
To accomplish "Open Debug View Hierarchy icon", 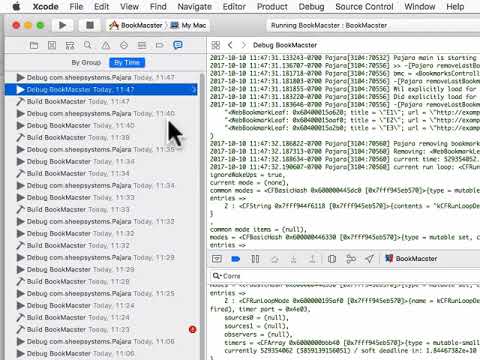I will (x=332, y=259).
